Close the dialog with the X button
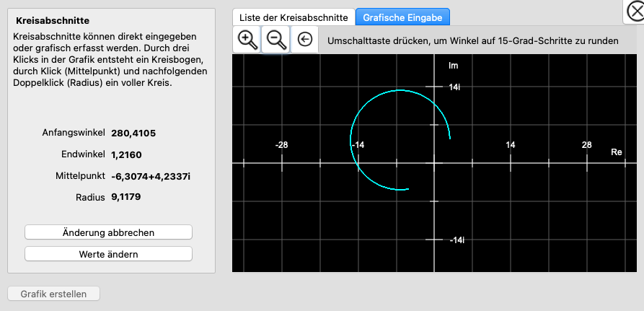This screenshot has height=311, width=644. 632,12
